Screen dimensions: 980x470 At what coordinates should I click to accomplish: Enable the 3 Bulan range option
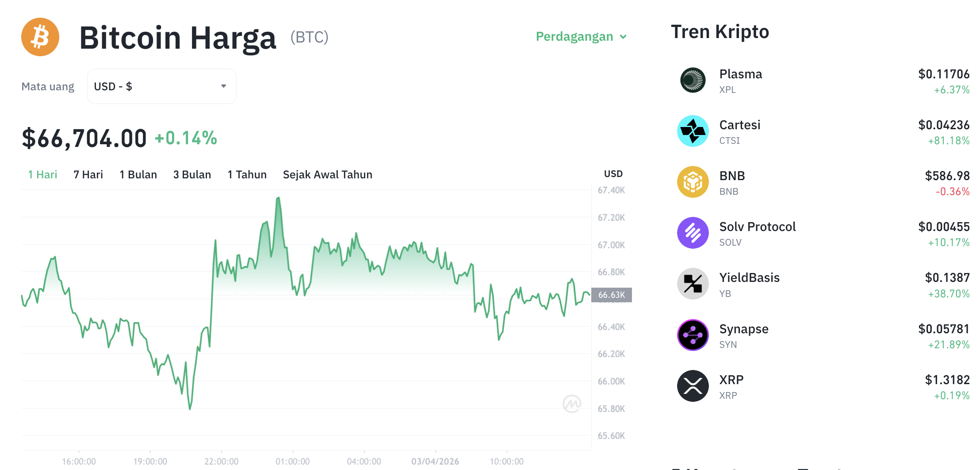tap(192, 174)
